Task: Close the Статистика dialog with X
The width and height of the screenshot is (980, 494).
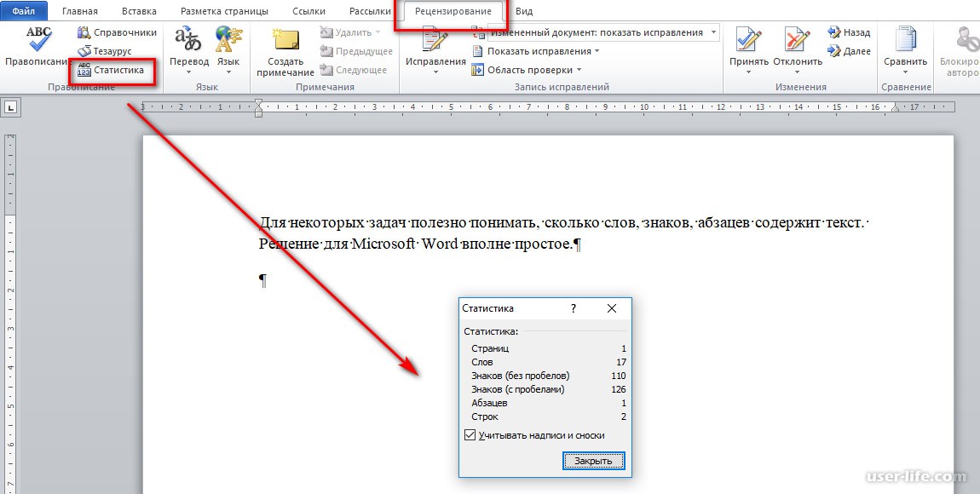Action: tap(612, 308)
